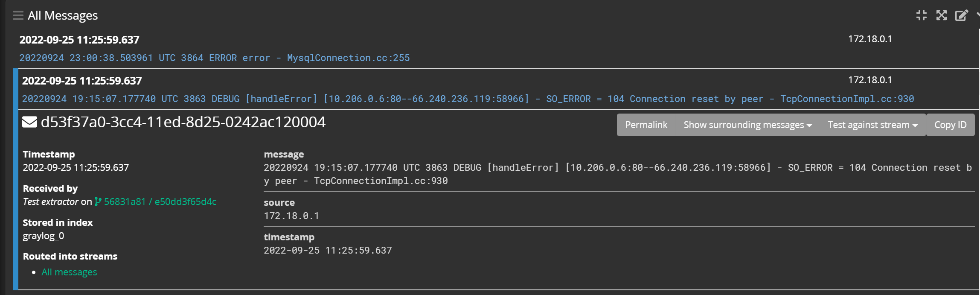Open the 56831a81 / e50dd3f65d4c node link
Image resolution: width=980 pixels, height=295 pixels.
point(160,202)
